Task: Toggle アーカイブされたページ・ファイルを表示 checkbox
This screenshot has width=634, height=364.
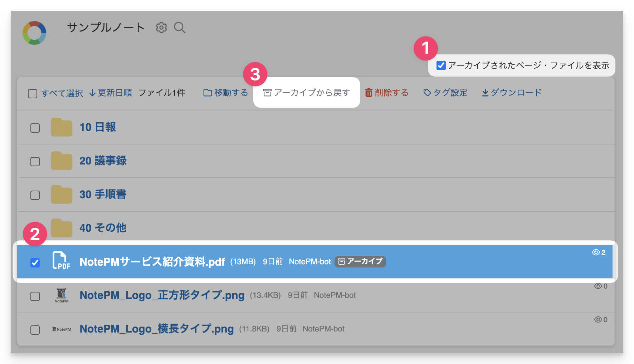Action: (x=441, y=65)
